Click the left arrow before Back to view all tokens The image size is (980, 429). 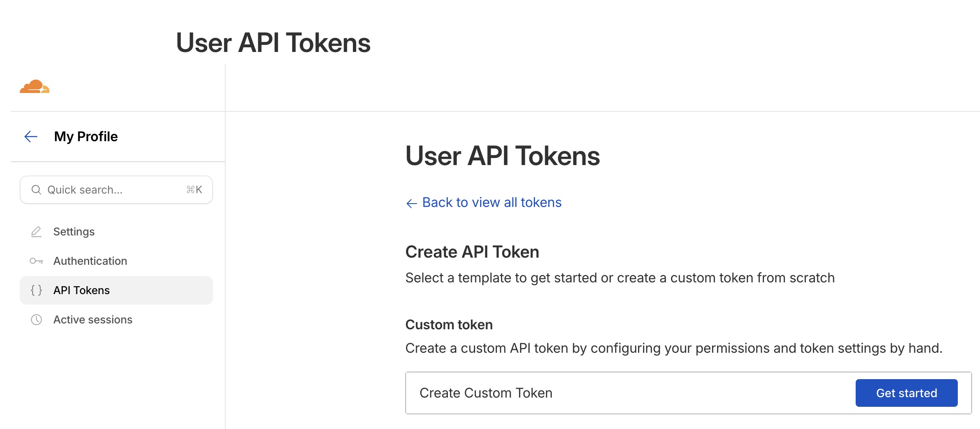coord(412,203)
